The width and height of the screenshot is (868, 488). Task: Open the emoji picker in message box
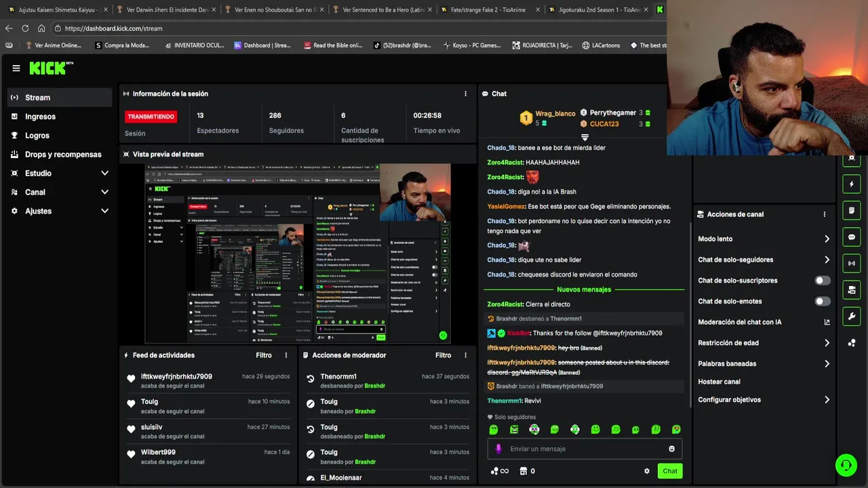pyautogui.click(x=672, y=449)
